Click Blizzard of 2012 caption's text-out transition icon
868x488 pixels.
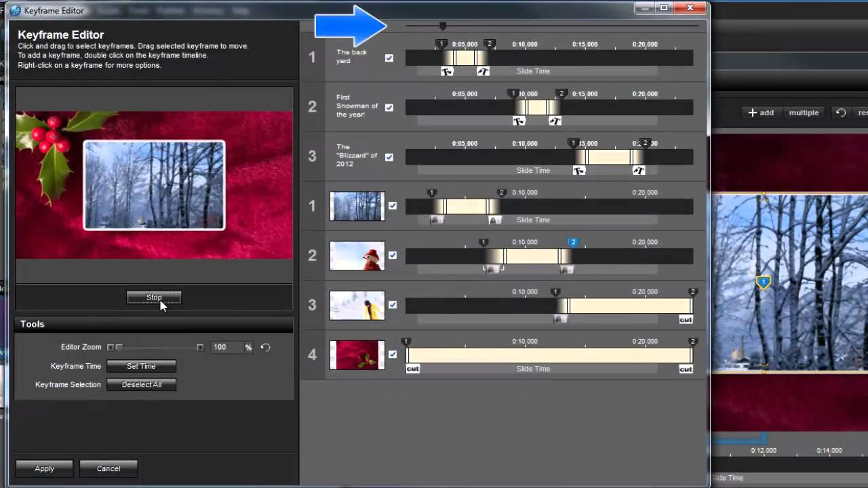639,171
